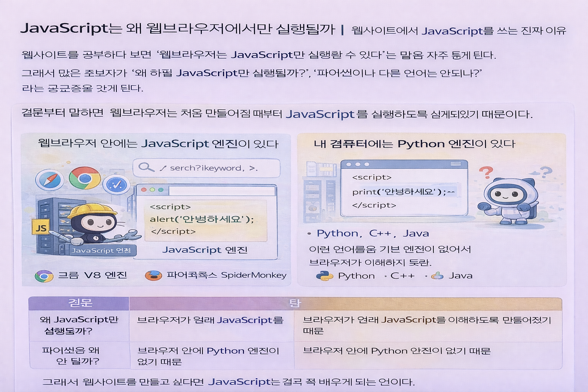588x392 pixels.
Task: Click the line '브라우저가 이해하지 못한다.' in the Python panel
Action: [x=370, y=263]
